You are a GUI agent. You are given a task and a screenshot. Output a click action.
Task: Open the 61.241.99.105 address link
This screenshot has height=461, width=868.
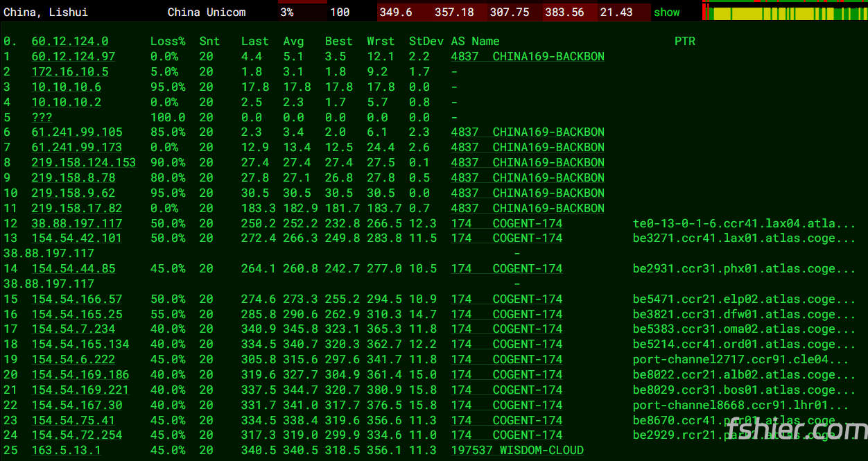[76, 132]
